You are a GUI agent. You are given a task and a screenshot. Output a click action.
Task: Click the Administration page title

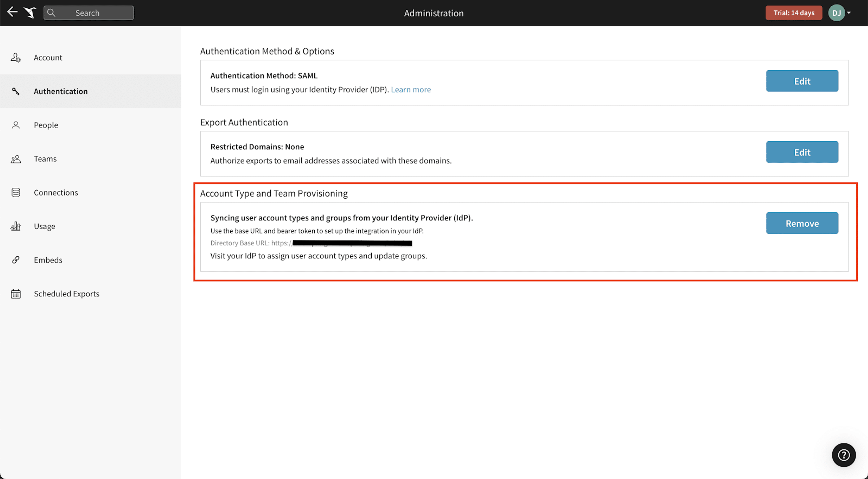click(434, 13)
